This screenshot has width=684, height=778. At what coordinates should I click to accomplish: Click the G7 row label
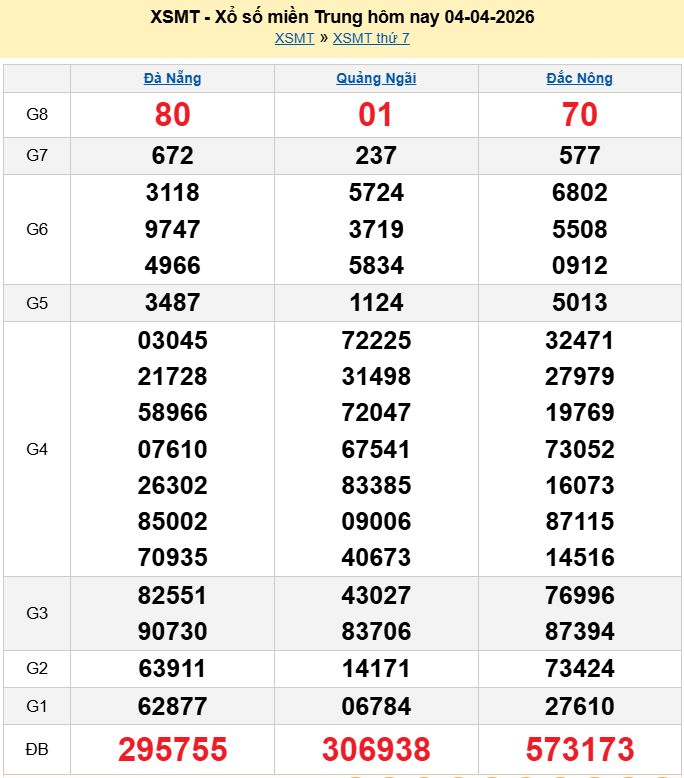37,156
